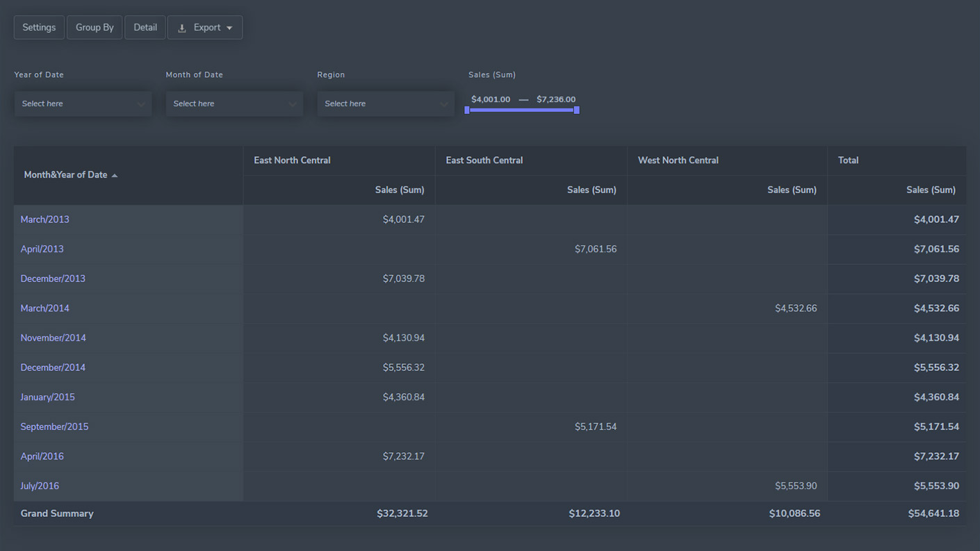980x551 pixels.
Task: Open the Group By options
Action: 95,28
